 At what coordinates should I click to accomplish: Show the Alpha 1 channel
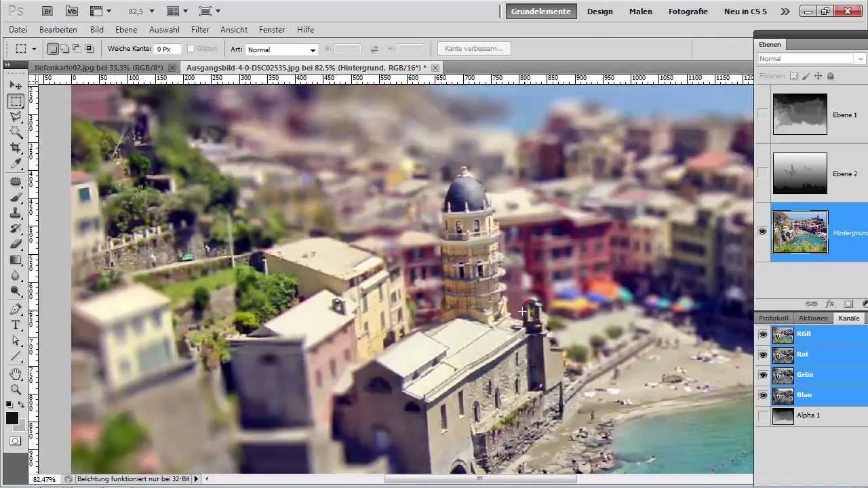(x=763, y=415)
